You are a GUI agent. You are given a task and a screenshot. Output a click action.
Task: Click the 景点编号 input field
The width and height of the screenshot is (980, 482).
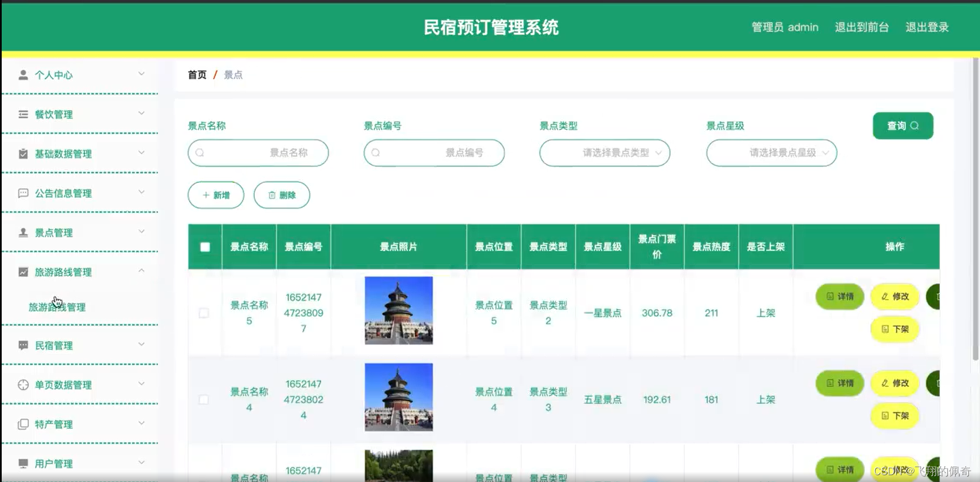point(434,153)
